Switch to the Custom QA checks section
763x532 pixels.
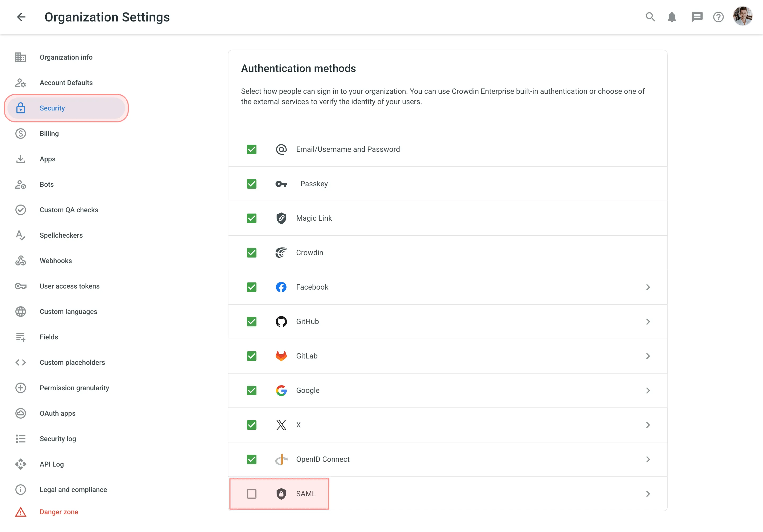[x=69, y=210]
